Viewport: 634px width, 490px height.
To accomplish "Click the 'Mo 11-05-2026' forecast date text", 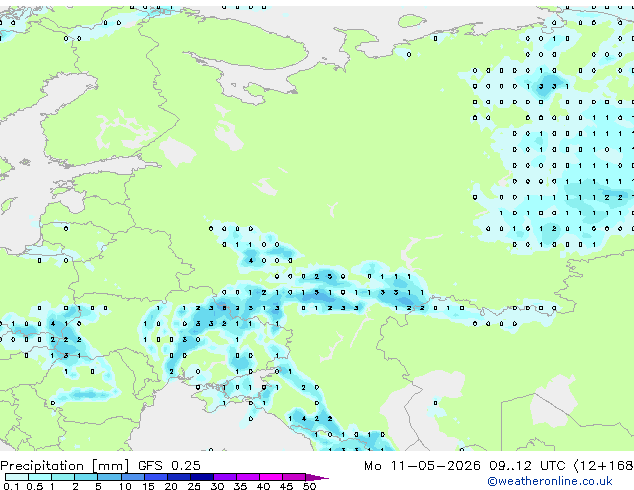I will 422,466.
